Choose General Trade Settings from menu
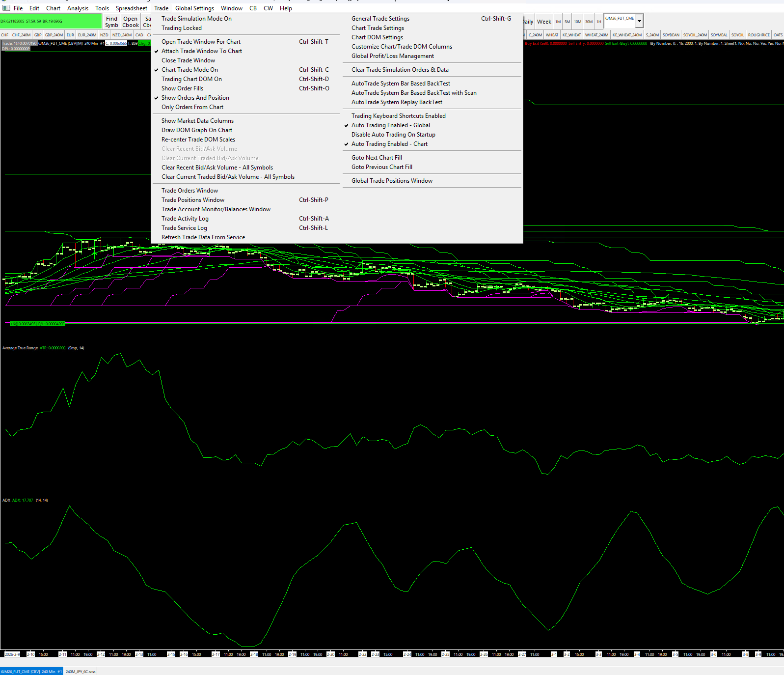The image size is (784, 675). click(380, 19)
